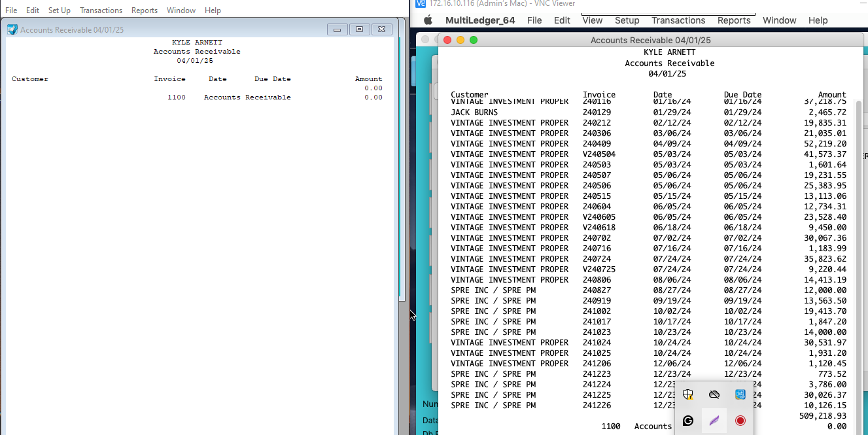Click invoice number V240618

tap(599, 228)
